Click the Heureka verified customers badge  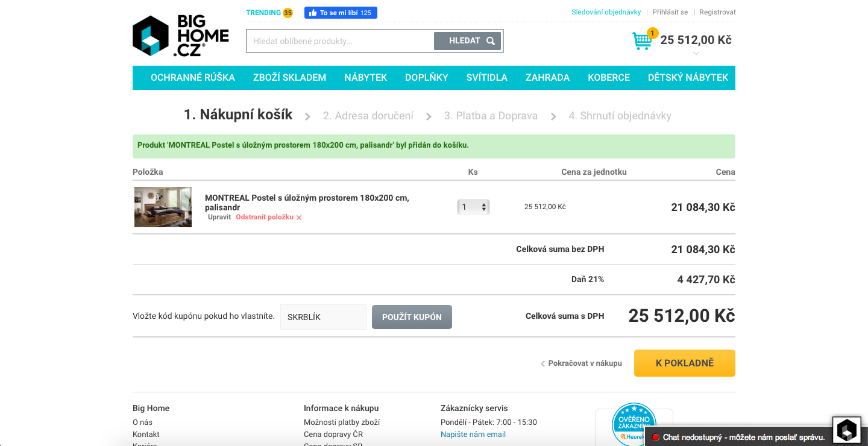click(634, 424)
